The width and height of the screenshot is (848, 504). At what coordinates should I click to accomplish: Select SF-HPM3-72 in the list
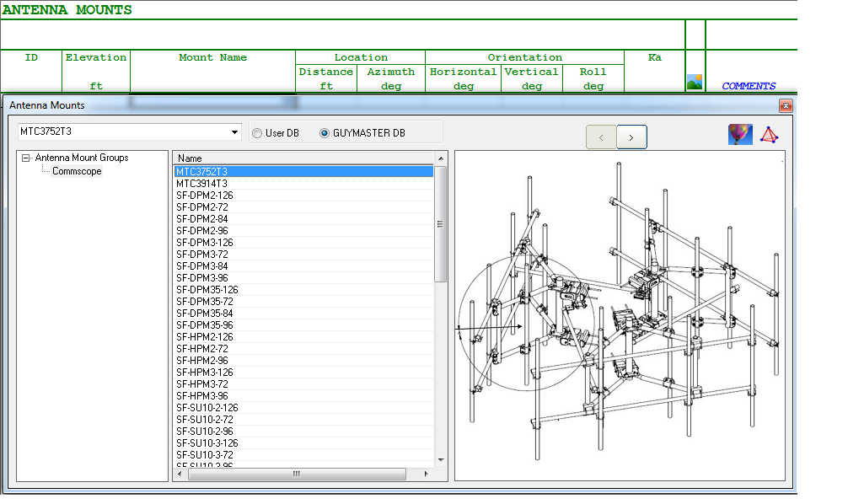click(x=303, y=384)
